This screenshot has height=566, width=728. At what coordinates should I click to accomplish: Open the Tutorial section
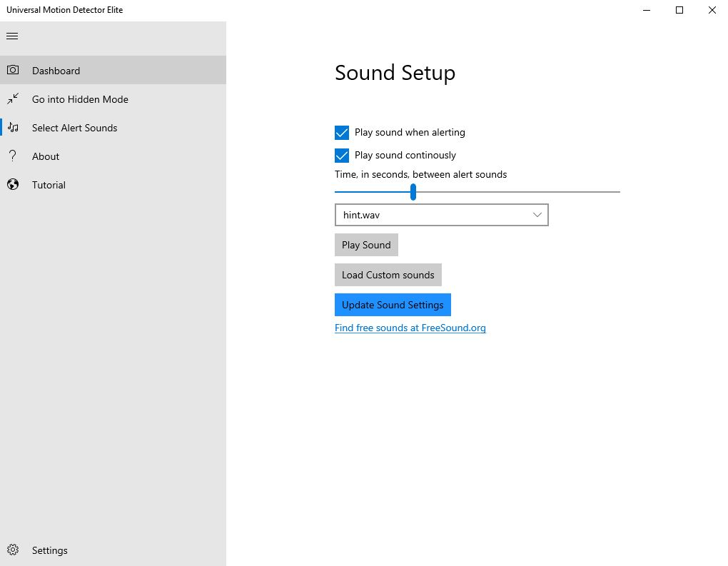(x=49, y=184)
